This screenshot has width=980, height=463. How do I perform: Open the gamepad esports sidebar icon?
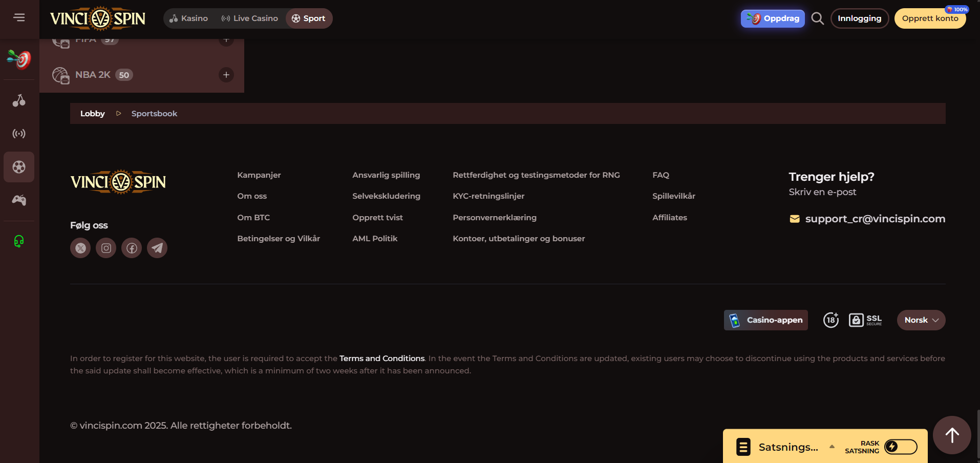[x=19, y=200]
